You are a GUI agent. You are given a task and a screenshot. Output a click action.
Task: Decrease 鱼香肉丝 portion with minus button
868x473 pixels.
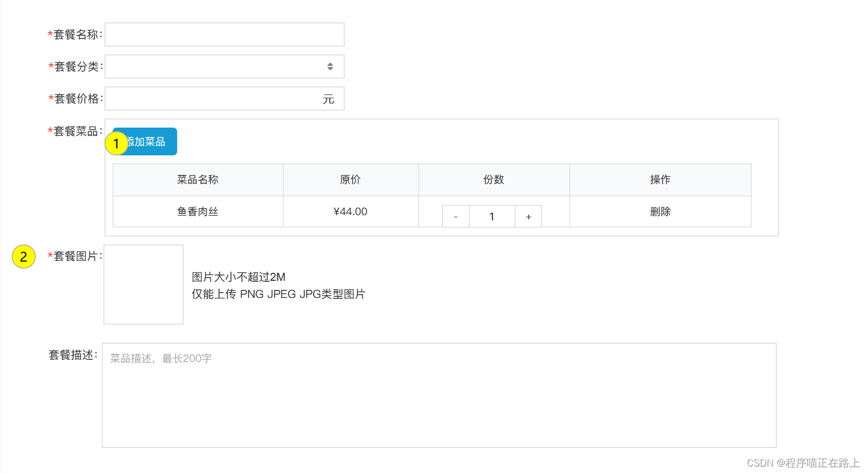click(x=456, y=216)
